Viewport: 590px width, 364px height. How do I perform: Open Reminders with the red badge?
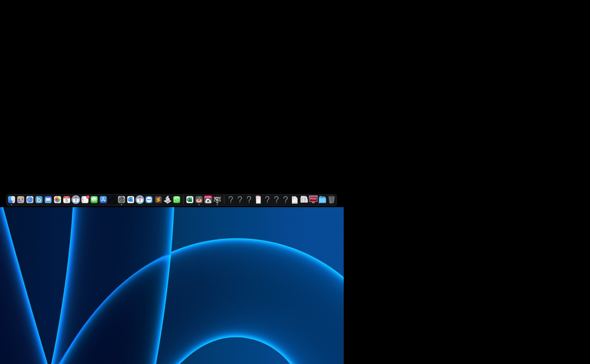[x=85, y=200]
